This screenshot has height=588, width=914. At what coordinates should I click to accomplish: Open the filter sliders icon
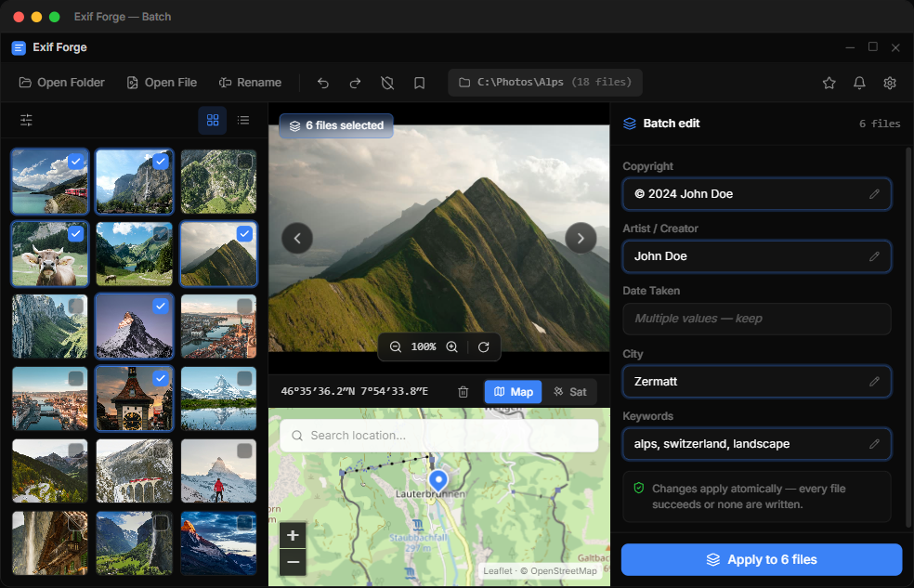click(x=26, y=120)
